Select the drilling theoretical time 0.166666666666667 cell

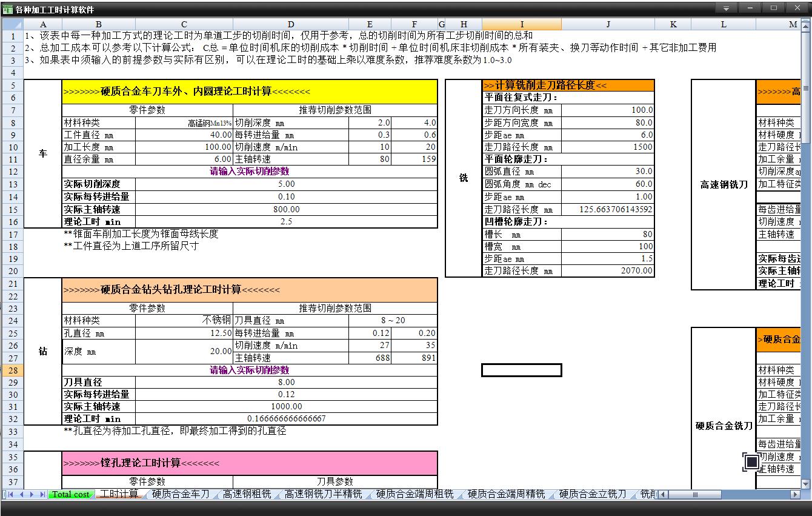pos(287,418)
